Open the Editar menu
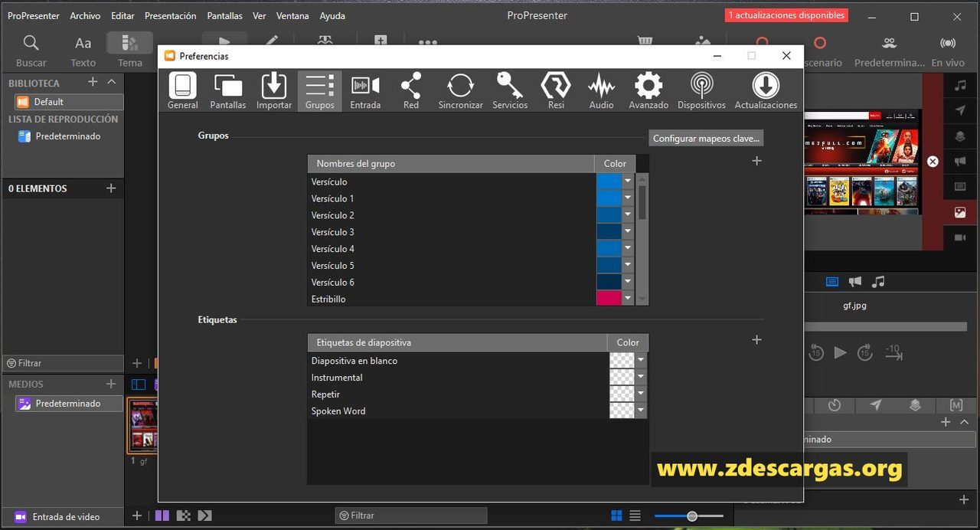Viewport: 980px width, 530px height. (x=122, y=15)
